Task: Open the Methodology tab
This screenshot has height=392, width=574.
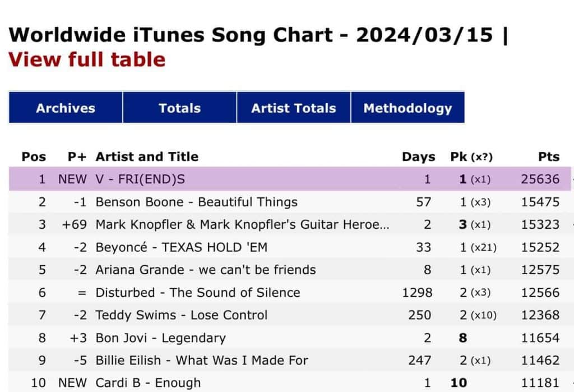Action: coord(408,108)
